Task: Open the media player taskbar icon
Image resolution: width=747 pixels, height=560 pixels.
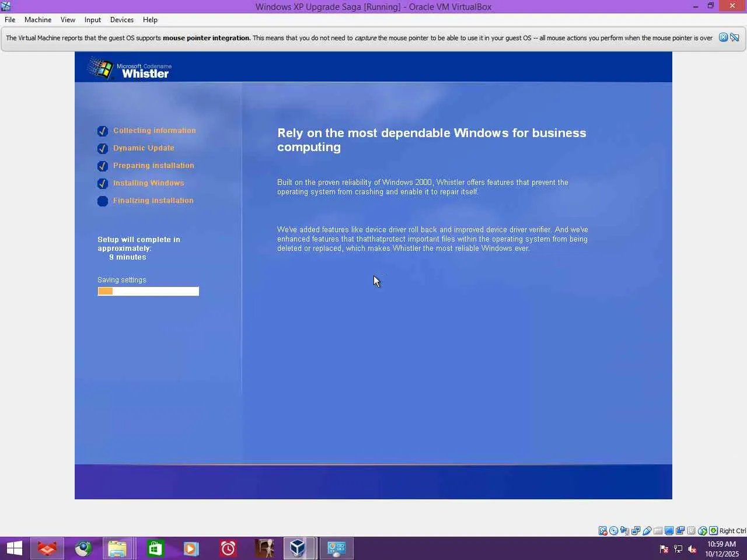Action: click(x=191, y=548)
